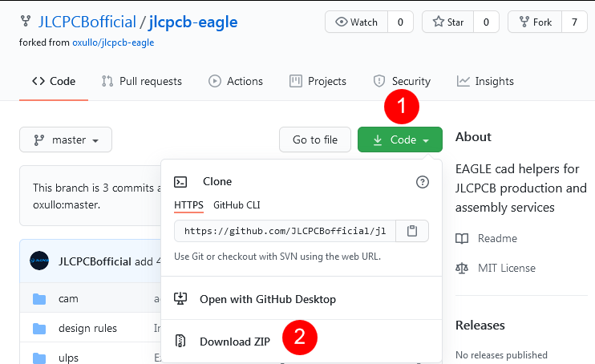Click the Go to file button

coord(315,140)
